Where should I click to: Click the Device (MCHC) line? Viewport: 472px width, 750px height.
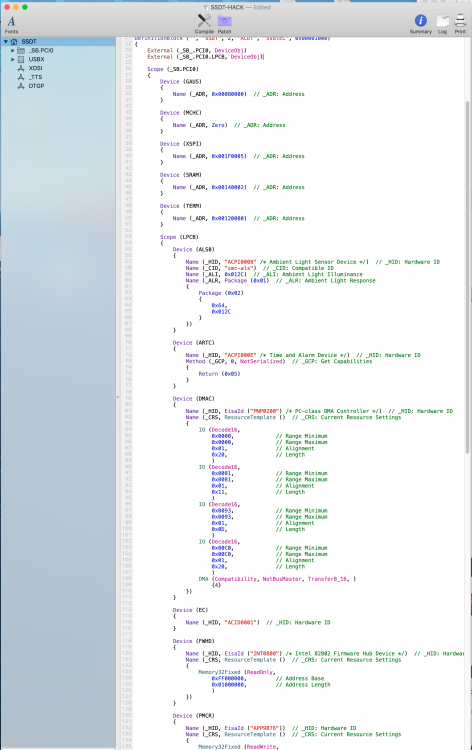pos(181,113)
